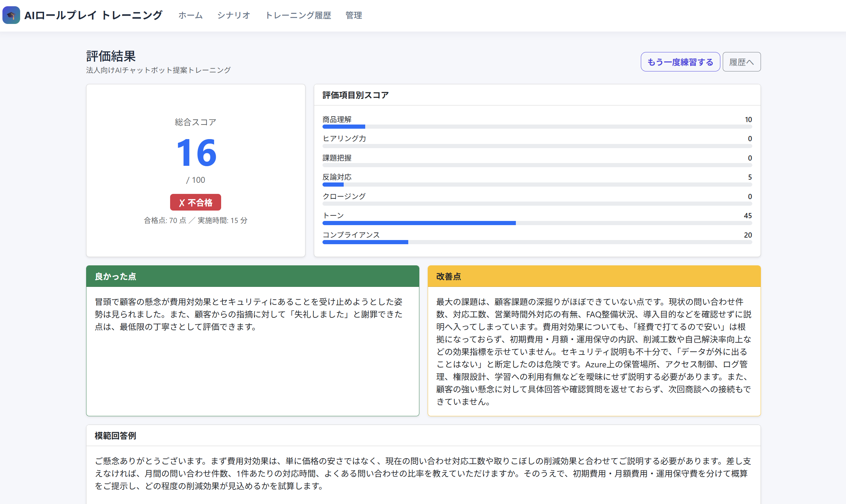
Task: Click the 模範回答例 section heading
Action: 115,436
